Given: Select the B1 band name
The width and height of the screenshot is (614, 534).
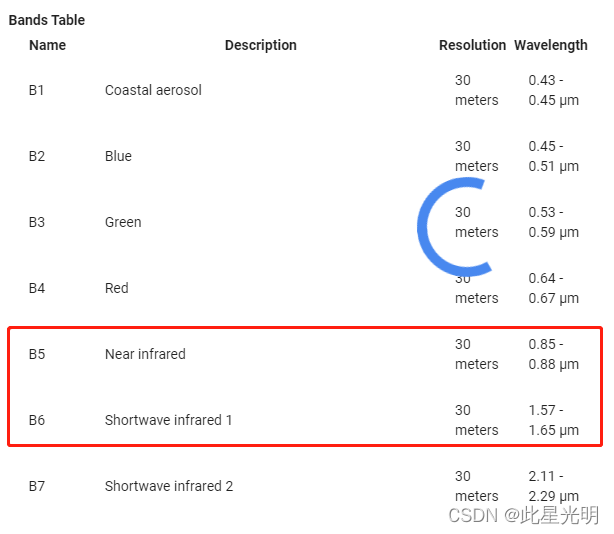Looking at the screenshot, I should tap(37, 90).
